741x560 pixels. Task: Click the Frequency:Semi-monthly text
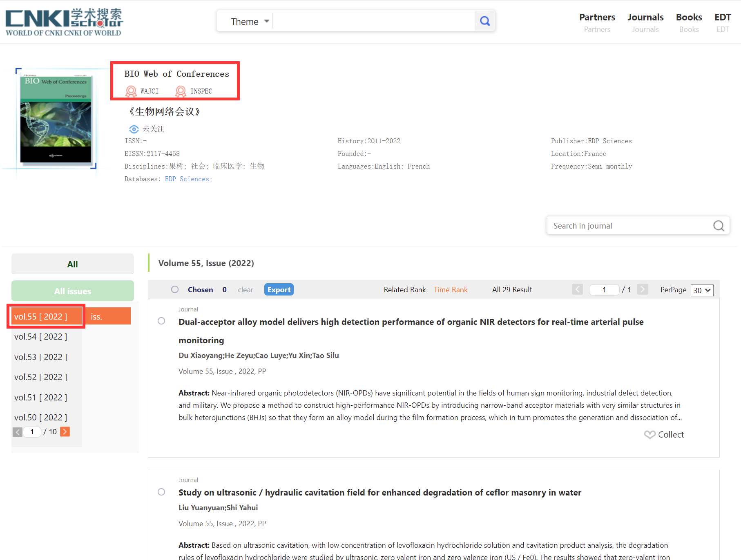(x=591, y=167)
